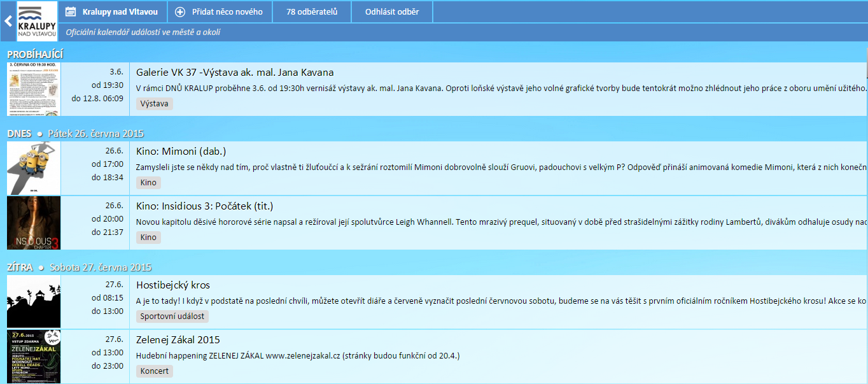
Task: Open event Galerie VK 37 -Výstava ak. mal. Jana Kavana
Action: (235, 73)
